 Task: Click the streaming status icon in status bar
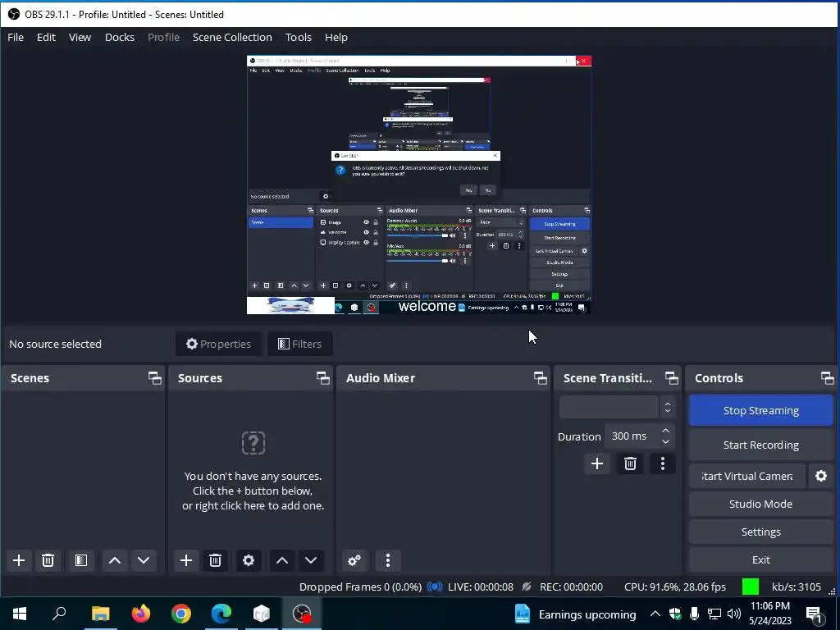(x=435, y=587)
